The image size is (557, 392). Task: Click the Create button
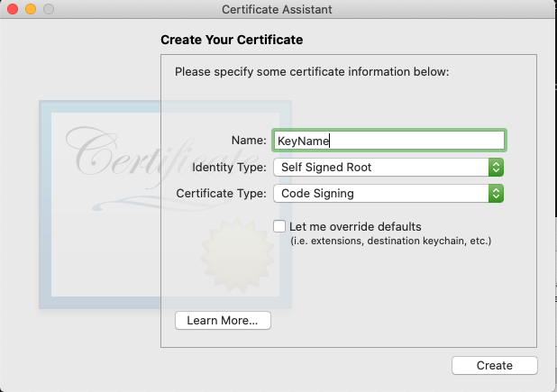(x=494, y=365)
